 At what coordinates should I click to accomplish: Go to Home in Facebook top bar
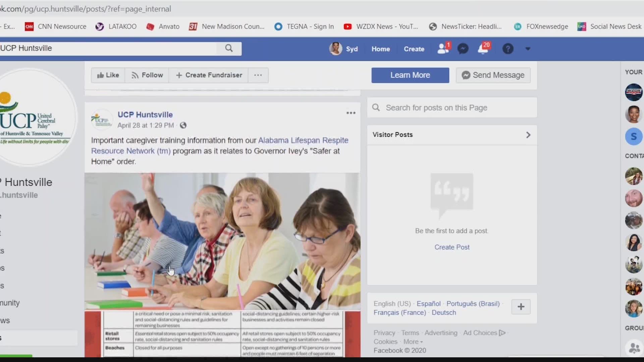point(380,49)
